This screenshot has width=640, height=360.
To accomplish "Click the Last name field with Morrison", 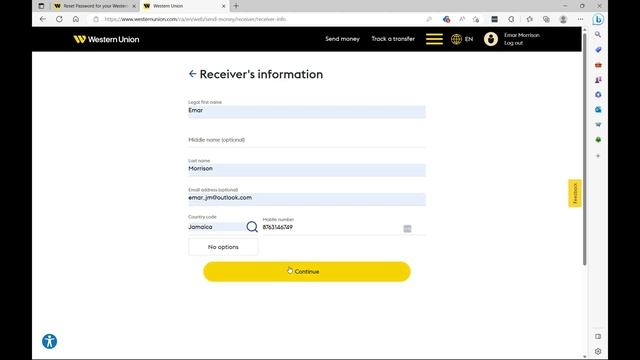I will tap(307, 170).
